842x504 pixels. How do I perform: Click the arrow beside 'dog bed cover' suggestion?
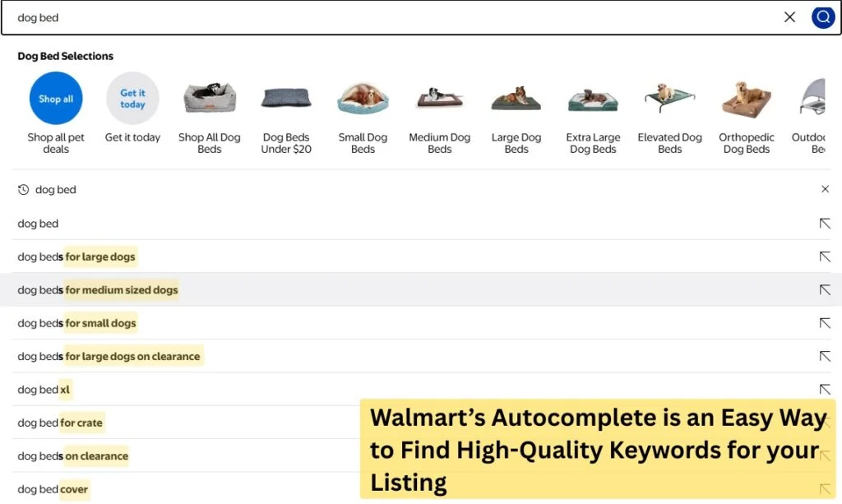[x=825, y=488]
